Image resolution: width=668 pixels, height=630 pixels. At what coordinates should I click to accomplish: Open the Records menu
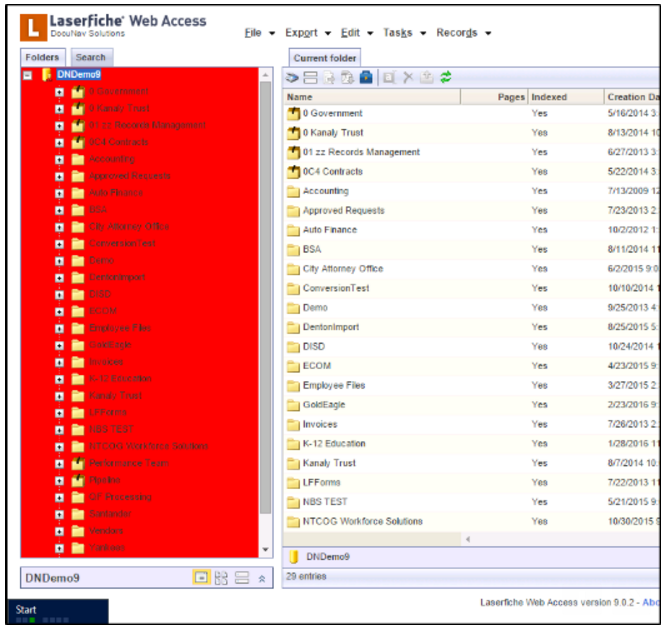point(464,33)
